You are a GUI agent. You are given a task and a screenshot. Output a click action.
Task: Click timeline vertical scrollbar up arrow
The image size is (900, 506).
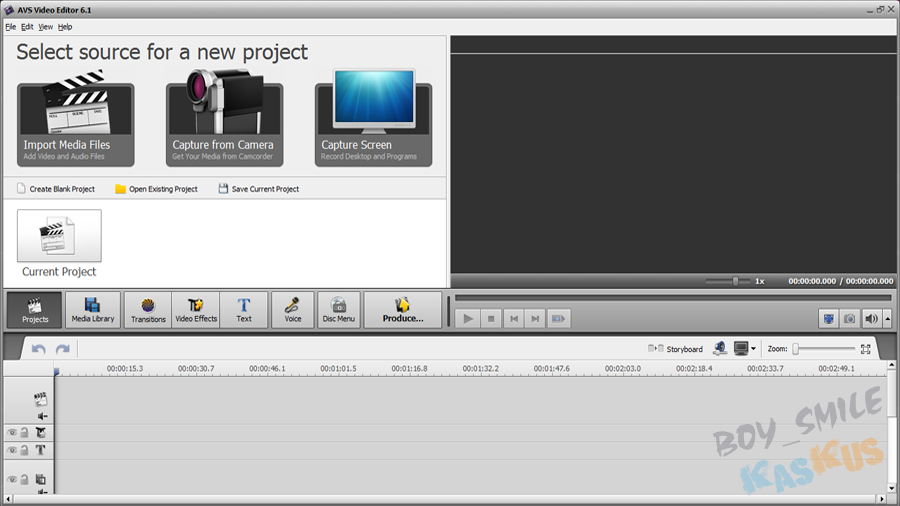(x=891, y=365)
